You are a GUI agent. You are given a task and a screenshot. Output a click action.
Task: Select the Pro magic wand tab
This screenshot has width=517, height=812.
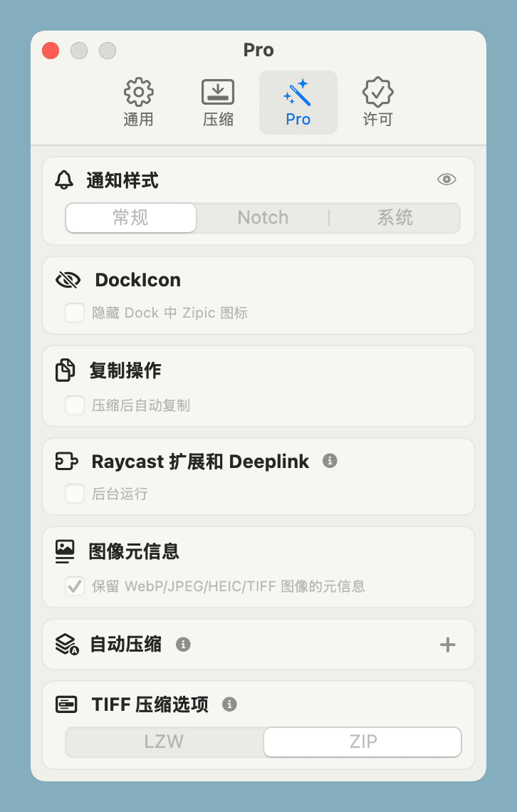click(x=298, y=103)
